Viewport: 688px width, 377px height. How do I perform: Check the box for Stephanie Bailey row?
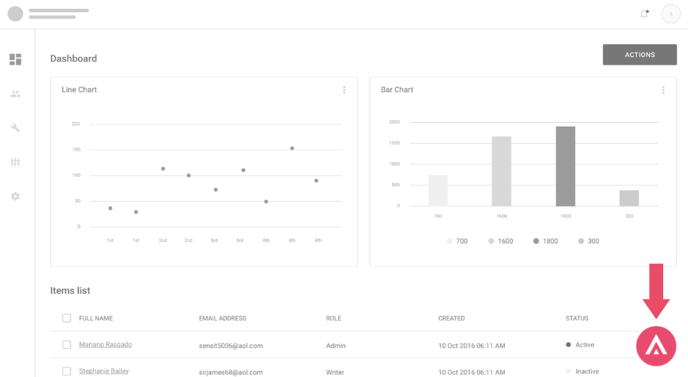click(66, 371)
